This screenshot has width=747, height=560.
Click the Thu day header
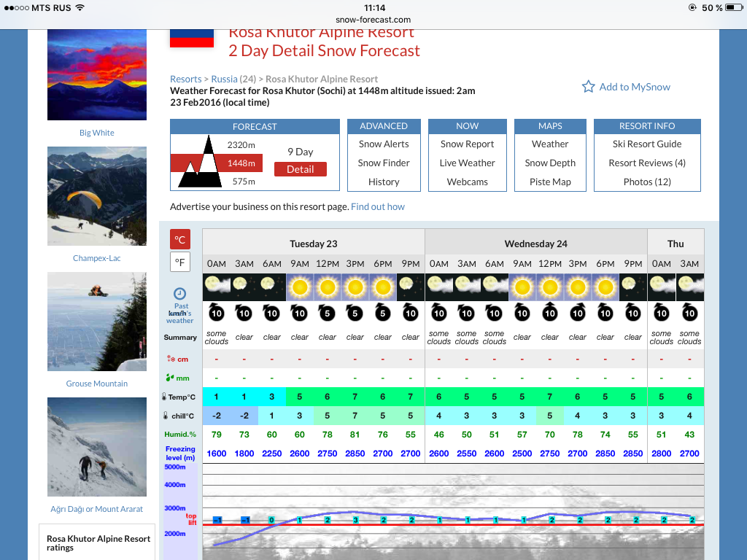(676, 244)
